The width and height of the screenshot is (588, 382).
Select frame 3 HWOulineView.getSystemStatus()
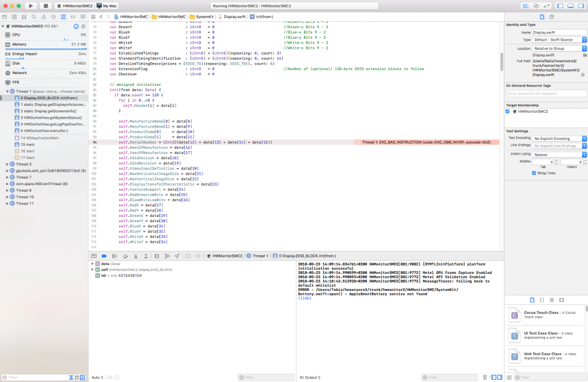50,118
